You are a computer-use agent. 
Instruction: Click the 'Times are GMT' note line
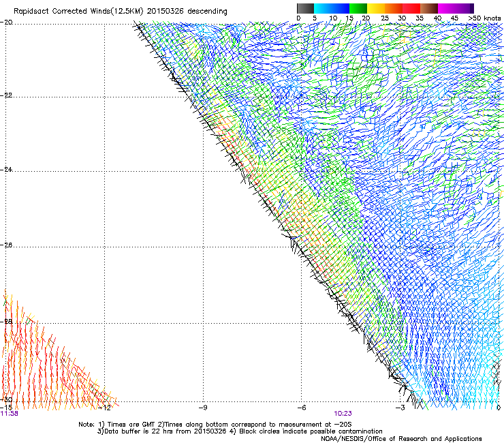pos(215,425)
